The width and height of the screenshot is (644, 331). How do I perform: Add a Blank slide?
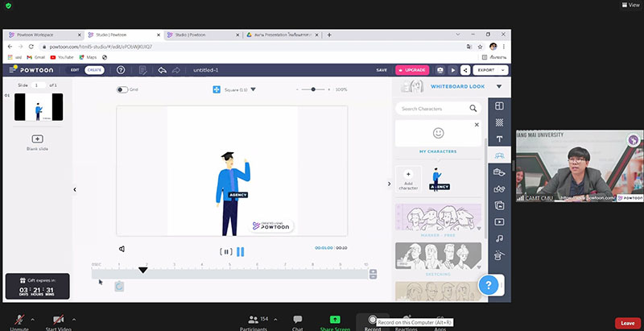click(x=37, y=142)
